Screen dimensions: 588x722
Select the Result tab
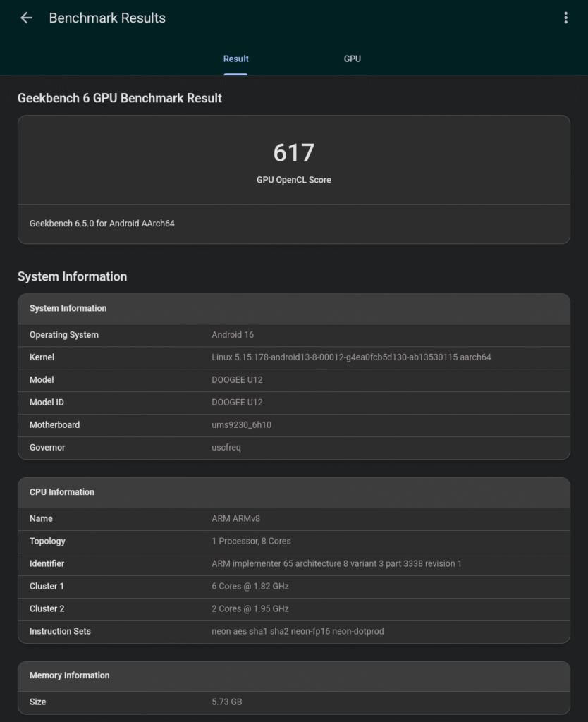click(x=235, y=59)
